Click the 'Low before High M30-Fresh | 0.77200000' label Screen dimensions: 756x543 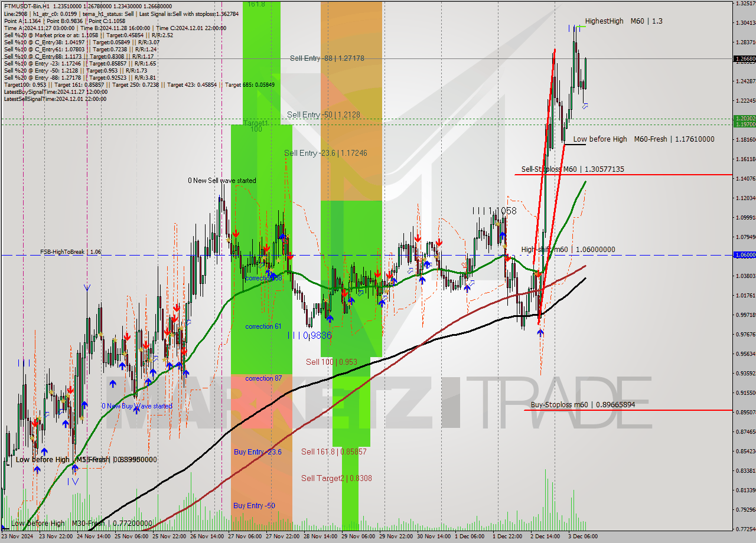click(x=83, y=523)
